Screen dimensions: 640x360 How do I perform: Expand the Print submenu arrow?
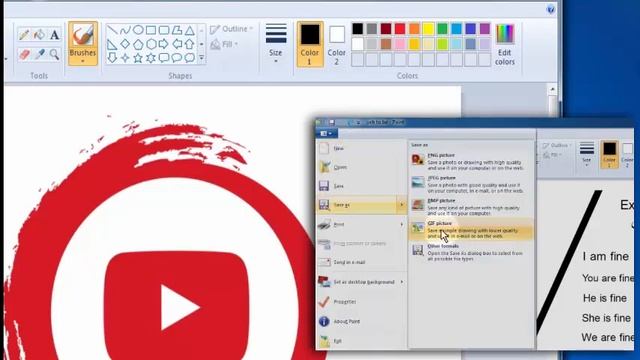pos(402,224)
